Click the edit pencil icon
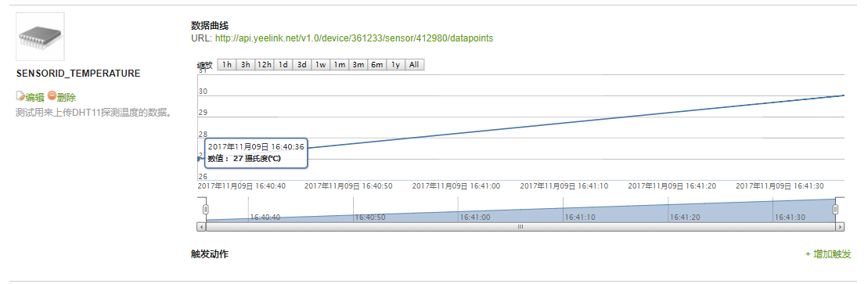The image size is (868, 284). 20,95
